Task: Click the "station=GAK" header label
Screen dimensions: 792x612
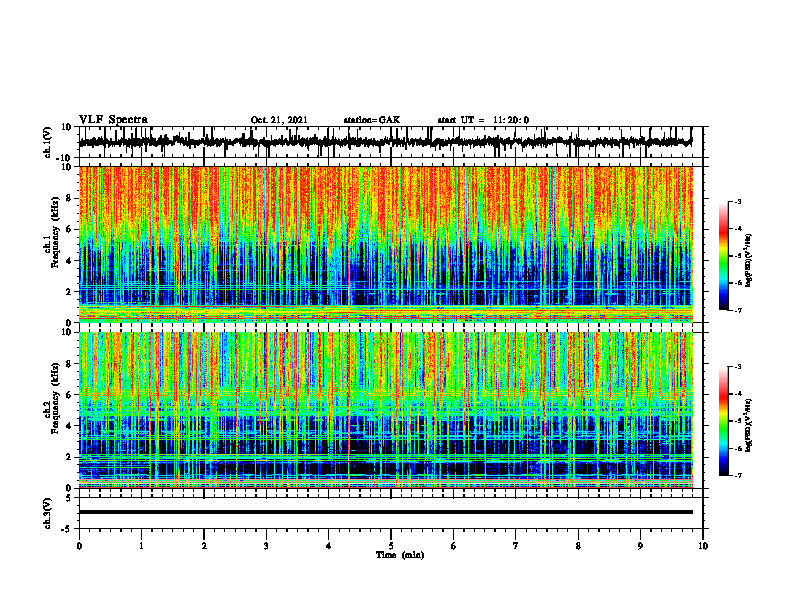Action: click(x=372, y=120)
